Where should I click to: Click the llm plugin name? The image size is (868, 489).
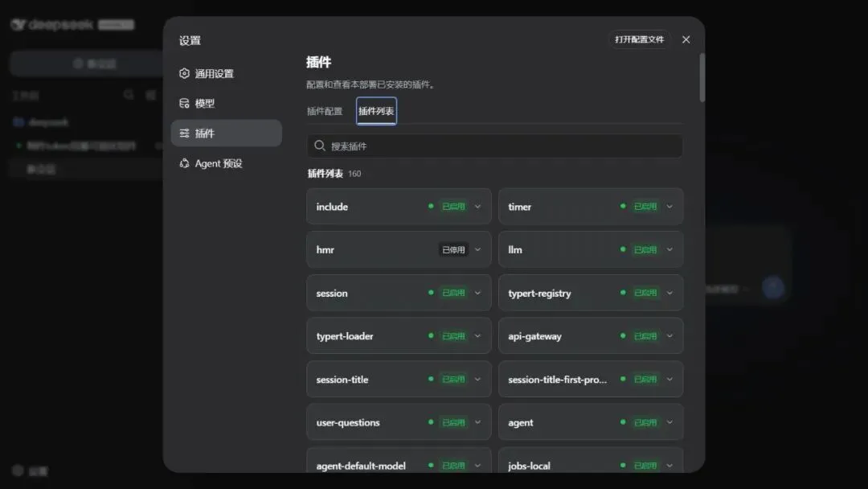pyautogui.click(x=515, y=250)
